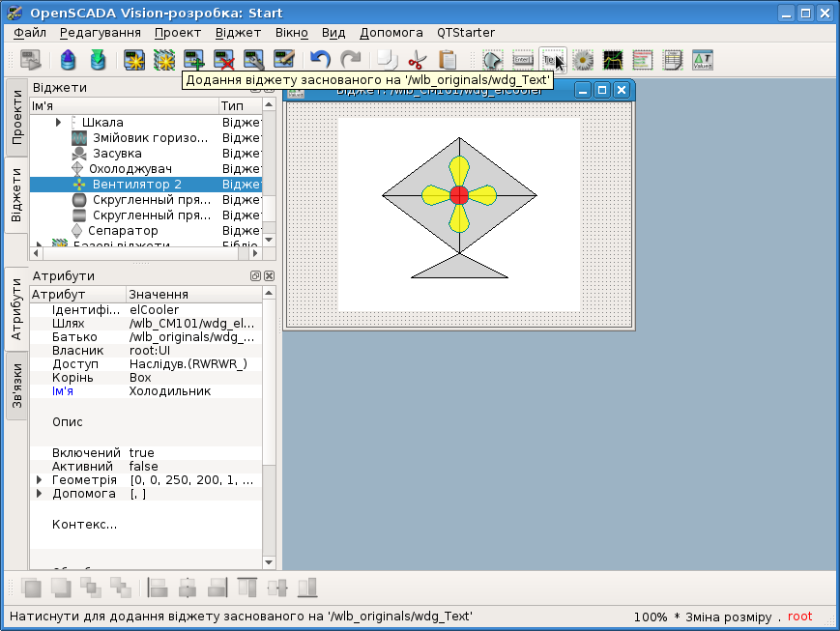Click the Paste clipboard icon
The height and width of the screenshot is (631, 840).
coord(447,60)
